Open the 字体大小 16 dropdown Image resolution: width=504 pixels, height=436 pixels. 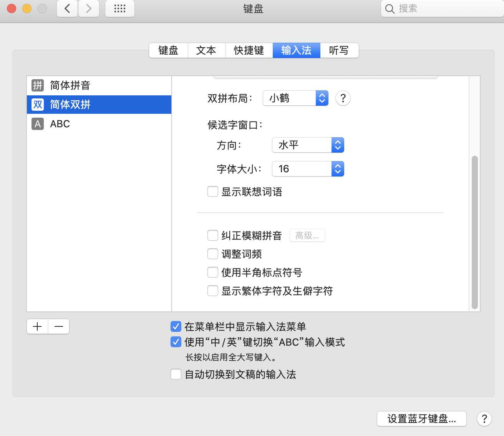pyautogui.click(x=308, y=169)
